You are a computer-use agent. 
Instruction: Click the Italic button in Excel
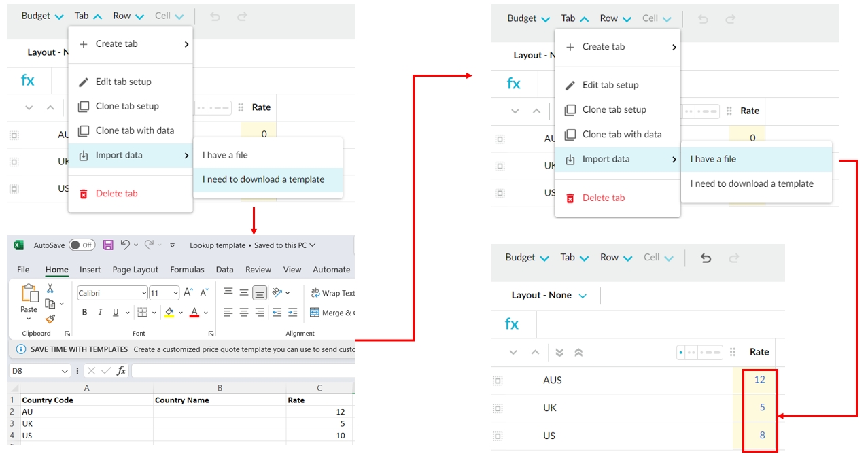[x=101, y=313]
